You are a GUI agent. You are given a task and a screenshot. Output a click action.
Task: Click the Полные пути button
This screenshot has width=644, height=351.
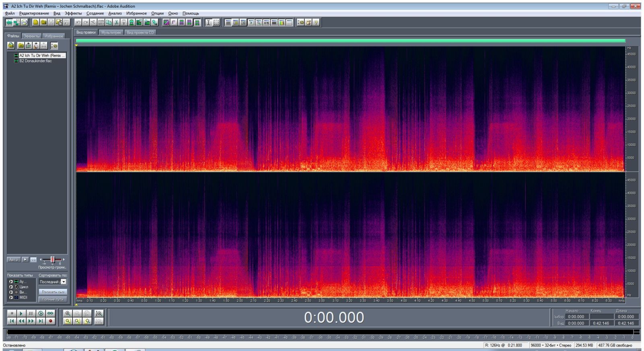(53, 299)
